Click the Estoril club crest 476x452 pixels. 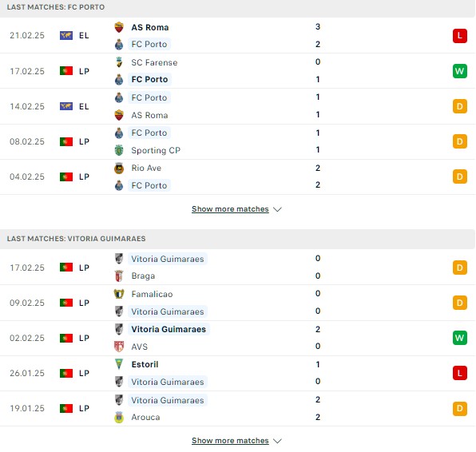119,364
